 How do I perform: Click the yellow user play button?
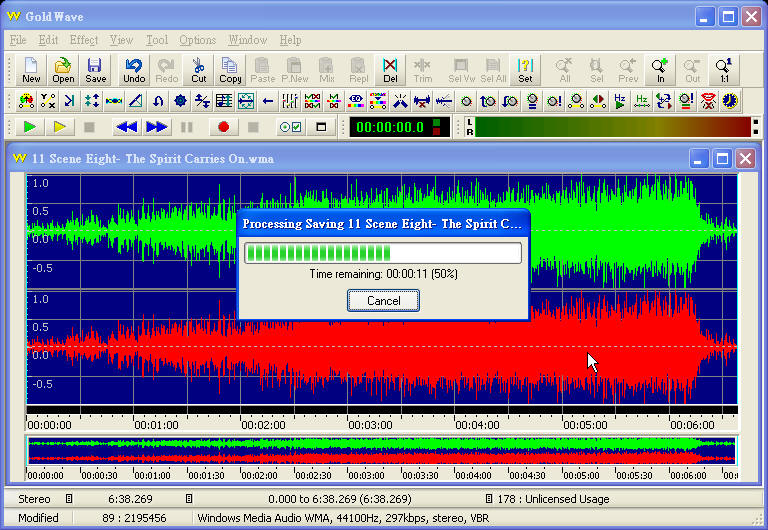click(x=60, y=127)
